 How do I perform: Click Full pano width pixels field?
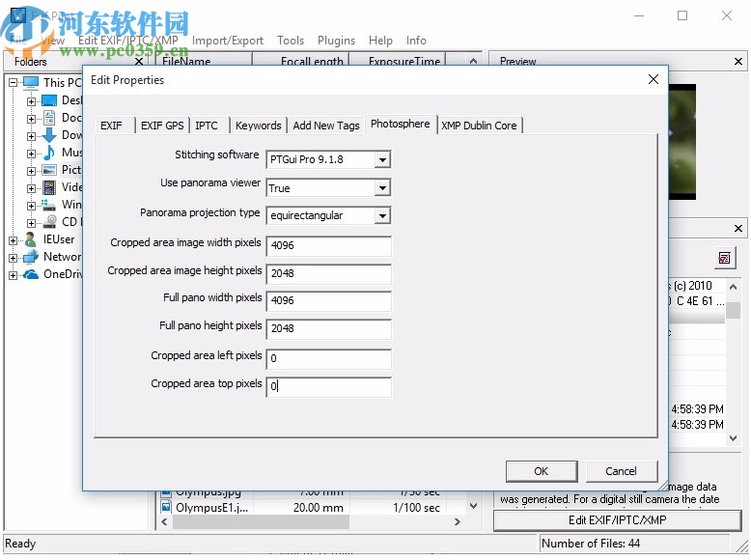(x=328, y=301)
